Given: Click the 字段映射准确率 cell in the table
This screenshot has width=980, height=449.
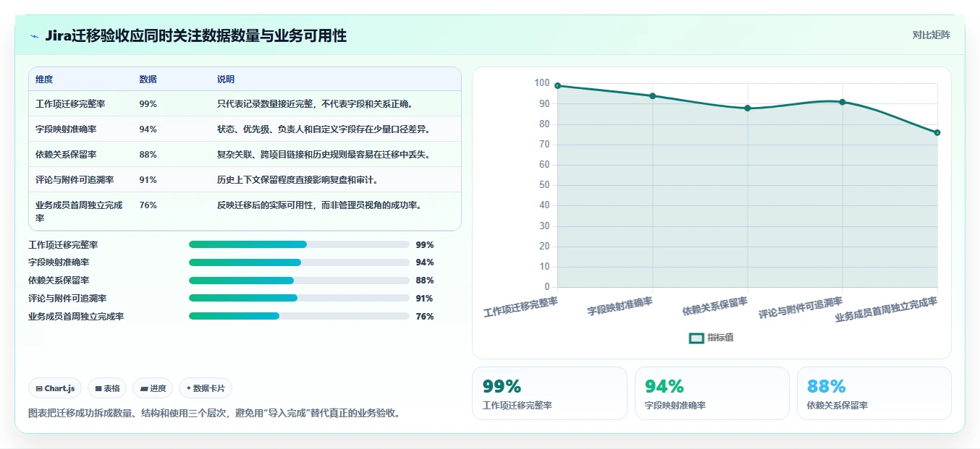Looking at the screenshot, I should point(66,129).
